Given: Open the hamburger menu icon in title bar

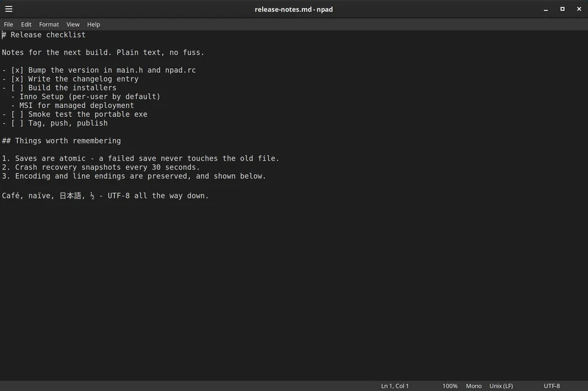Looking at the screenshot, I should point(9,9).
